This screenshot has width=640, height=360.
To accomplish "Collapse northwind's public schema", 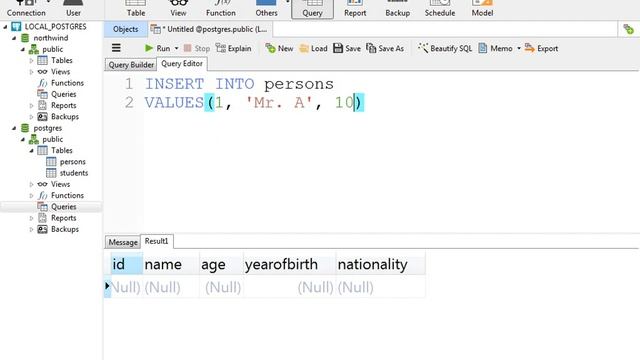I will coord(23,49).
